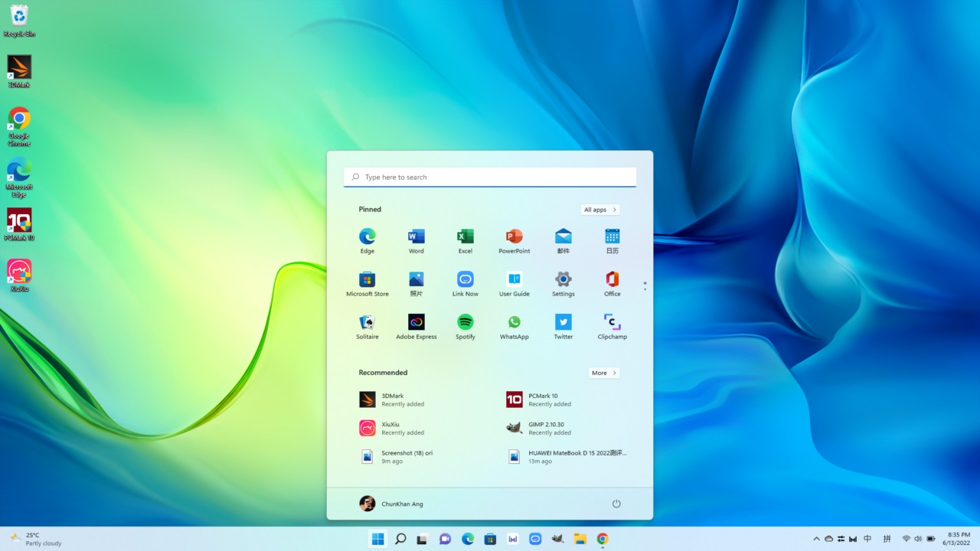
Task: Open Edge from pinned apps
Action: pyautogui.click(x=367, y=240)
